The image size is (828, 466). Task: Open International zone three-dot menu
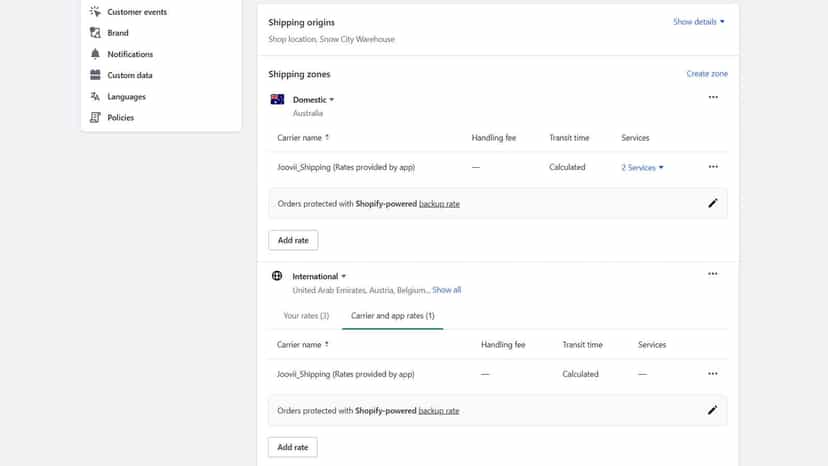(712, 274)
